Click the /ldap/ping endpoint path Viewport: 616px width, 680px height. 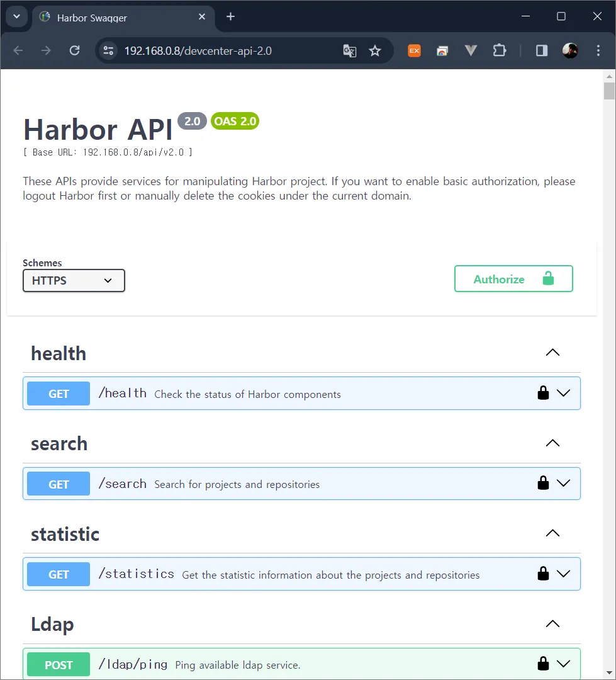133,664
